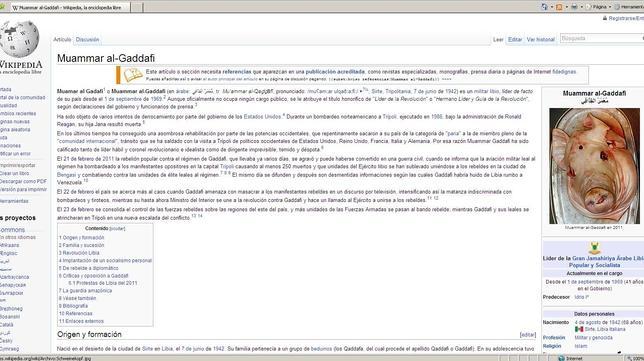Open contents entry 5 De rebelde a diplomático
Image resolution: width=644 pixels, height=361 pixels.
pos(88,268)
